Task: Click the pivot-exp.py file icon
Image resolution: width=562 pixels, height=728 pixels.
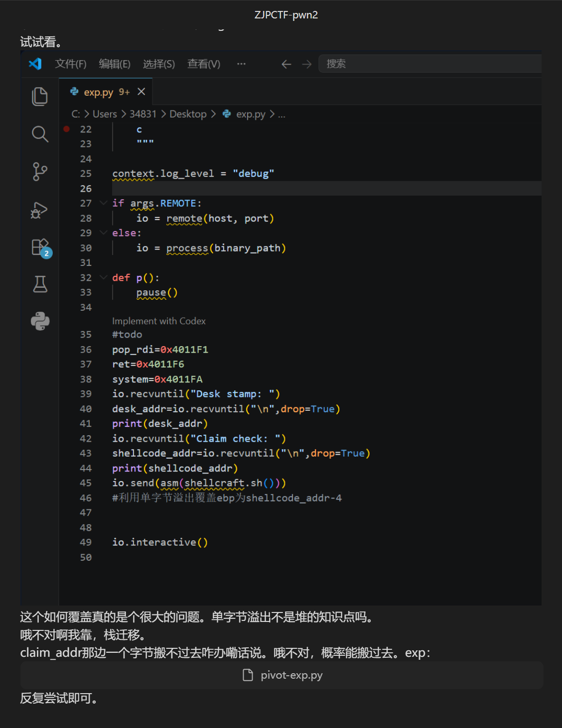Action: point(248,675)
